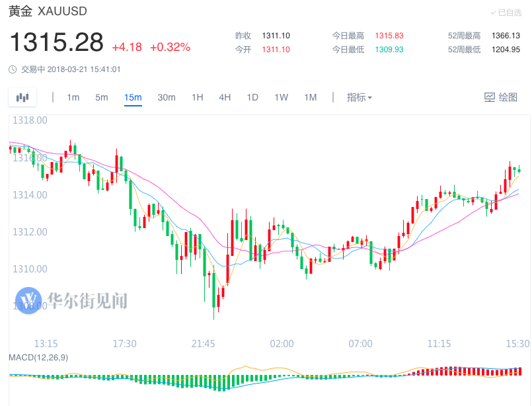Expand the 指标 indicators dropdown

coord(360,97)
